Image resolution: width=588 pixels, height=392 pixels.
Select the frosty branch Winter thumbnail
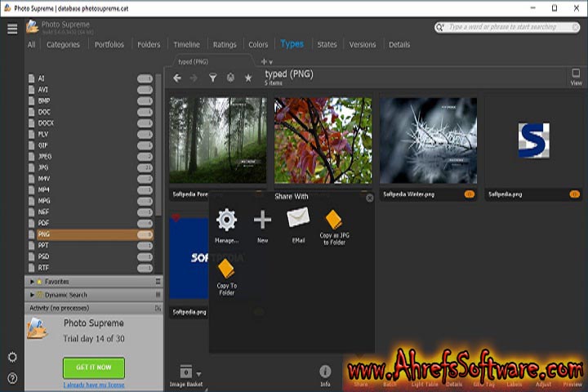(x=428, y=140)
